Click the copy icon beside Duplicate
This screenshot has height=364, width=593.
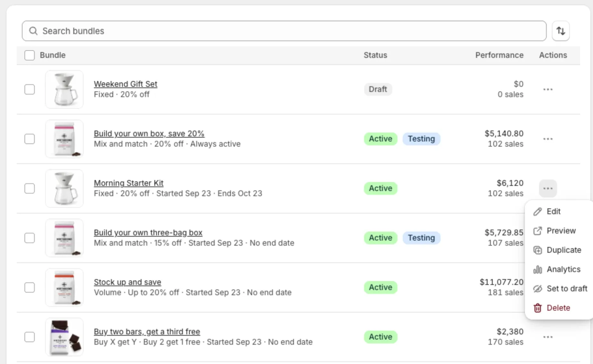pyautogui.click(x=537, y=250)
